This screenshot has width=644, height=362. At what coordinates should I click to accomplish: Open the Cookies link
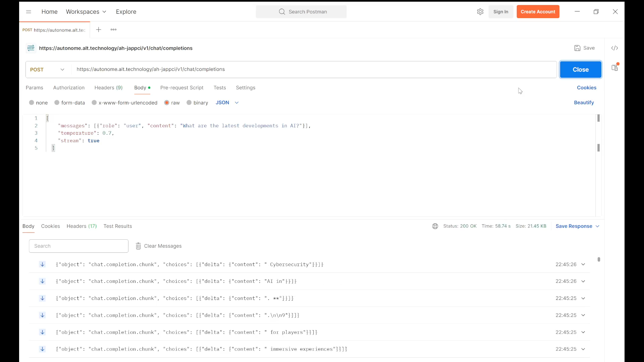(x=587, y=87)
